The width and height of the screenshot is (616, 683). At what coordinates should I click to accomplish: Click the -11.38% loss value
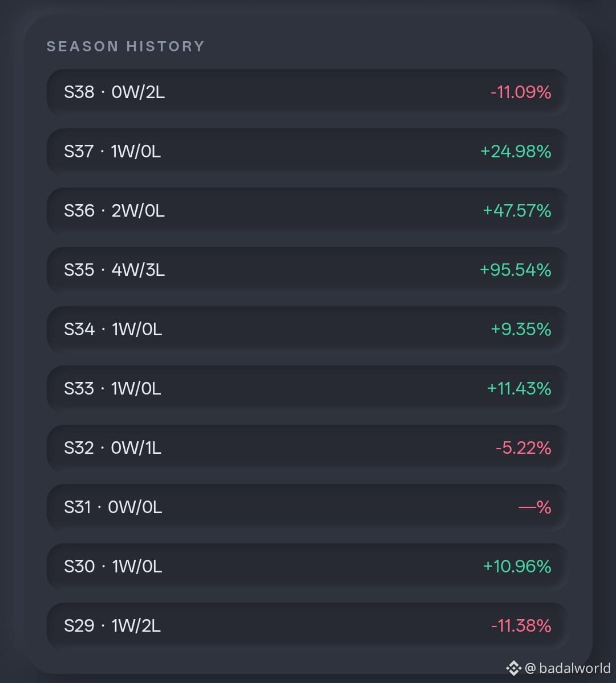[521, 625]
